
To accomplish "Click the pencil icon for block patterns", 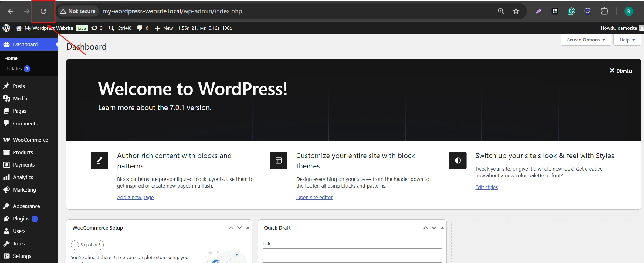I will coord(100,160).
